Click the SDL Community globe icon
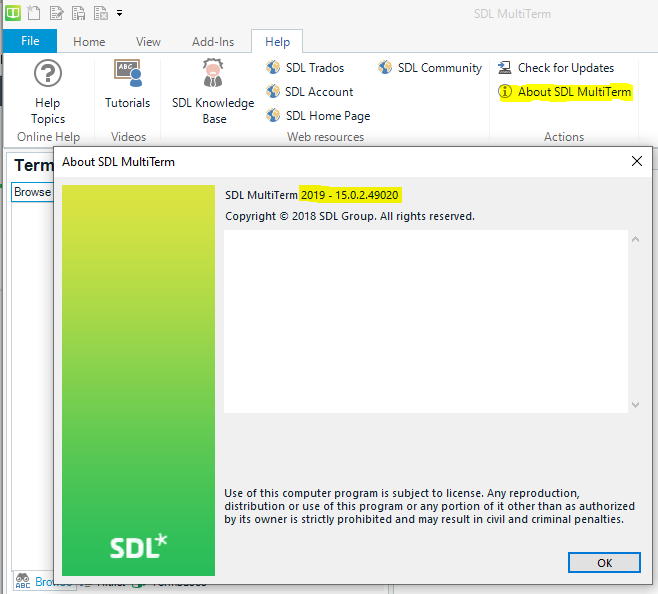658x594 pixels. (x=385, y=67)
